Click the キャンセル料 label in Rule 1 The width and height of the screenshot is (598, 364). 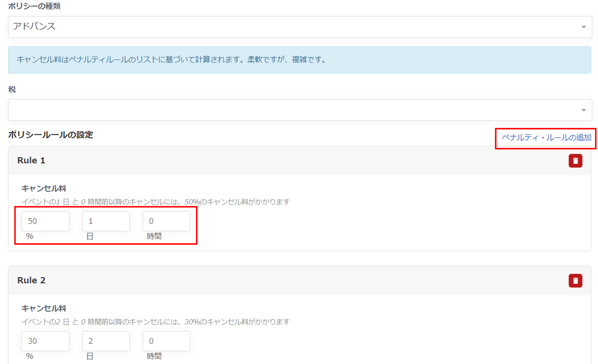(44, 188)
